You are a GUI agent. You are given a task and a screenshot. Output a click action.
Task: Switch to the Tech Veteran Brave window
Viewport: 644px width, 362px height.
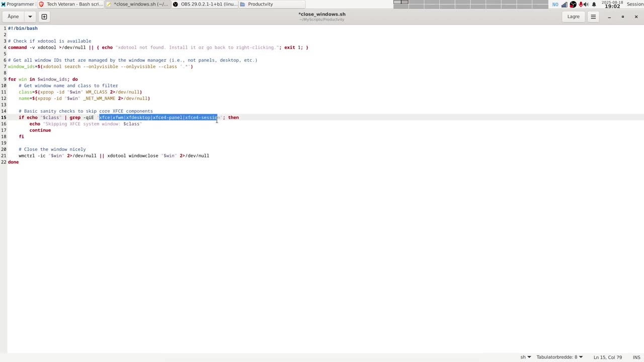coord(71,4)
